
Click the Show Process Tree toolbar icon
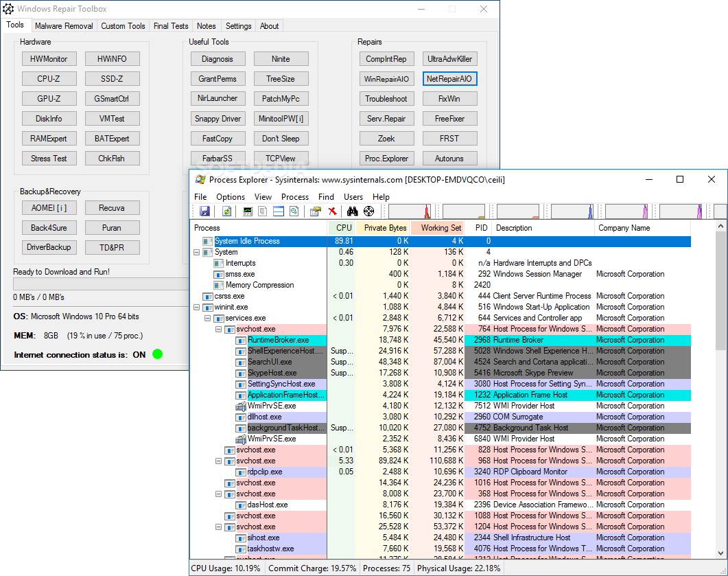[x=263, y=211]
